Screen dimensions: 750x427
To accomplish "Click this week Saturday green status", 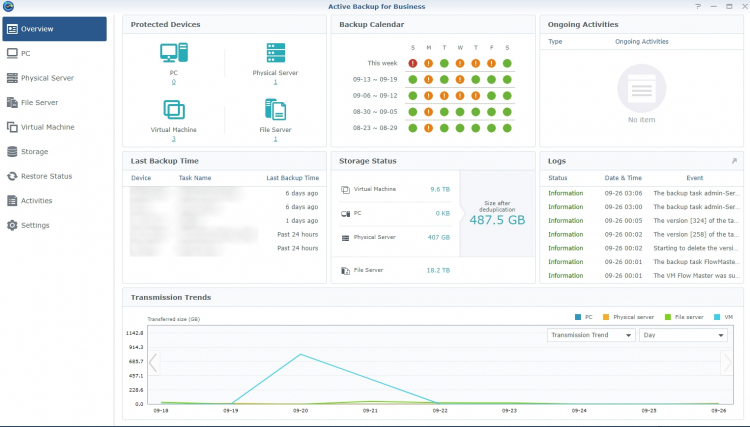I will (x=507, y=63).
